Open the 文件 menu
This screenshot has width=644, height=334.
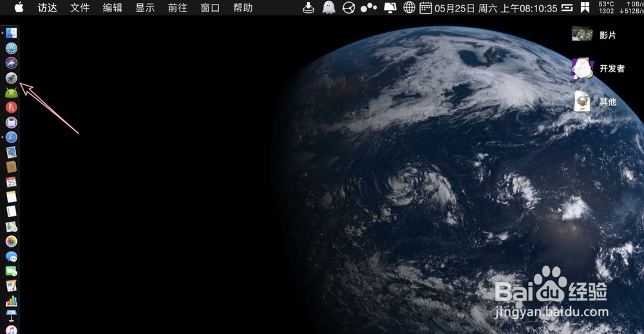[80, 8]
